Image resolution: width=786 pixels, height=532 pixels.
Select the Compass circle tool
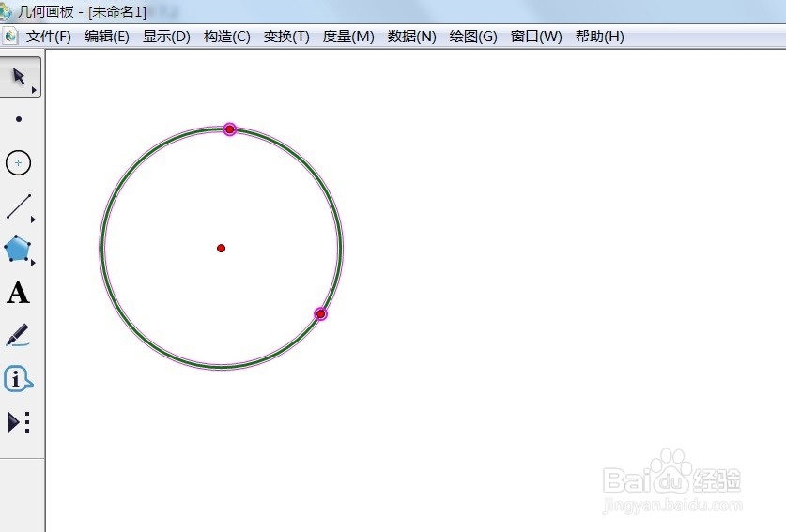[x=18, y=163]
